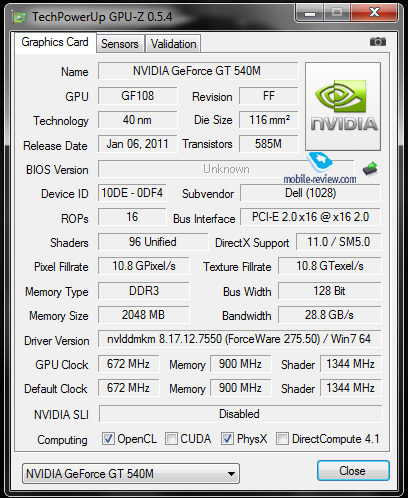
Task: Click the Bus Interface PCI-E 2.0 field
Action: click(310, 217)
